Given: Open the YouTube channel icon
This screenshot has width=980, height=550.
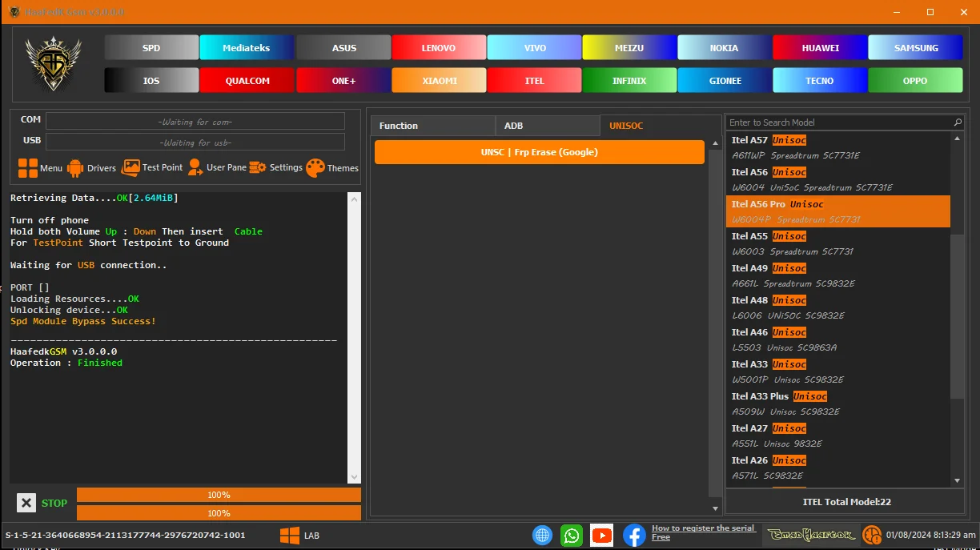Looking at the screenshot, I should tap(601, 536).
